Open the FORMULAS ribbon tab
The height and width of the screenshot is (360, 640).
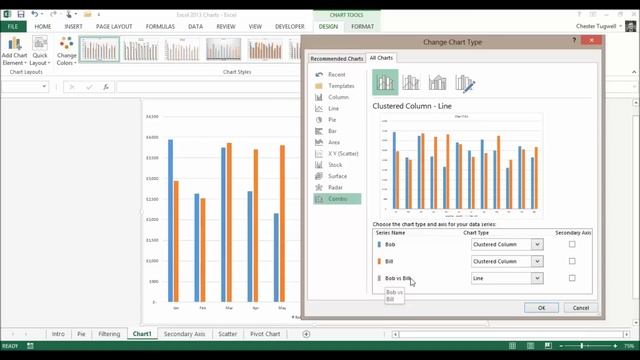[160, 27]
